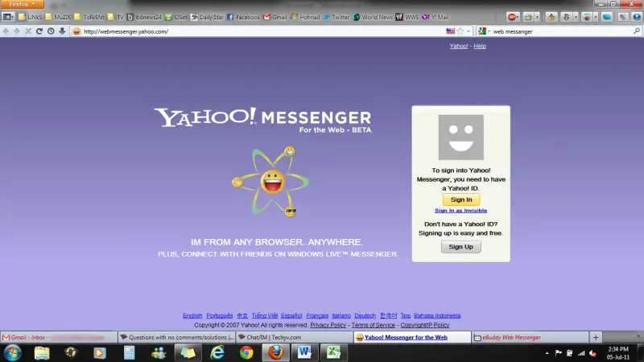This screenshot has width=644, height=362.
Task: Open the World News bookmark
Action: pyautogui.click(x=373, y=17)
